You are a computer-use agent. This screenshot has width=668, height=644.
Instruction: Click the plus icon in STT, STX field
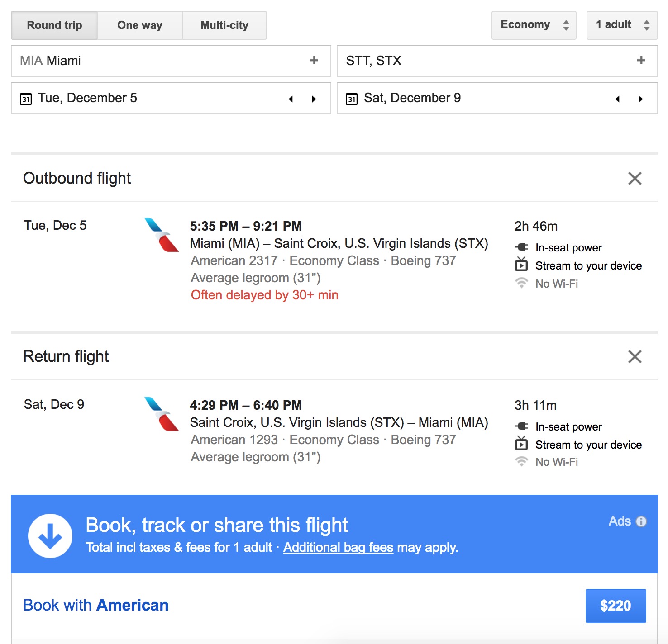tap(641, 61)
